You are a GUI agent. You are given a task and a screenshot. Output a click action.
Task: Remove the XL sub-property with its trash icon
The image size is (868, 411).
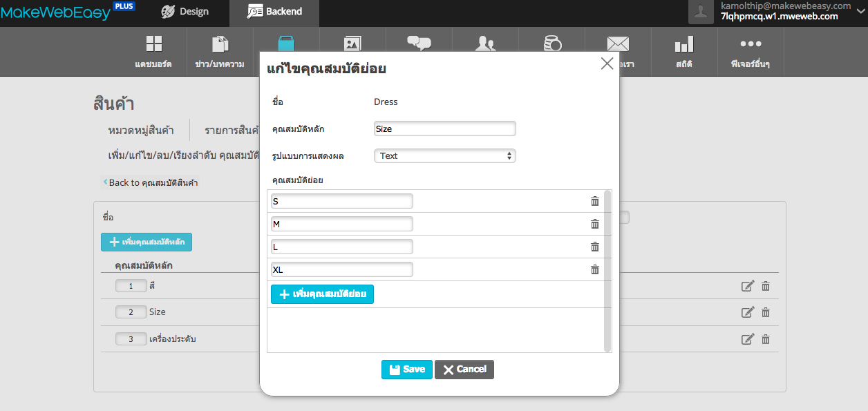[594, 269]
